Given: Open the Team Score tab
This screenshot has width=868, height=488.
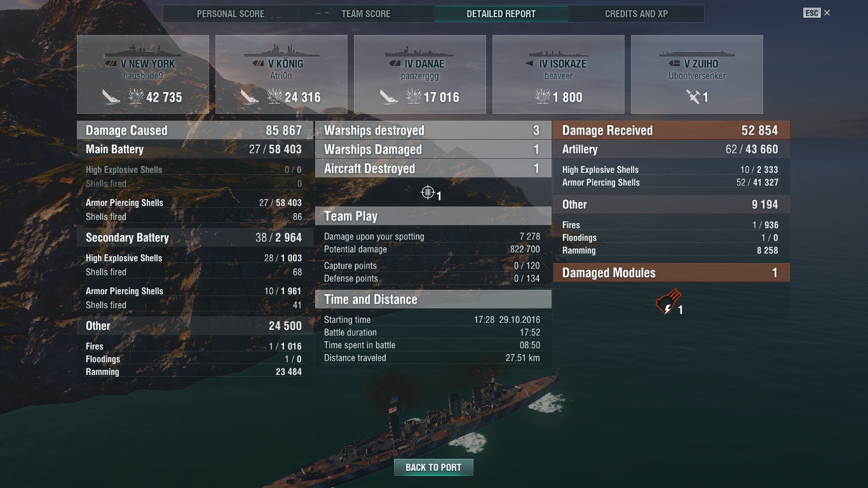Looking at the screenshot, I should click(366, 14).
